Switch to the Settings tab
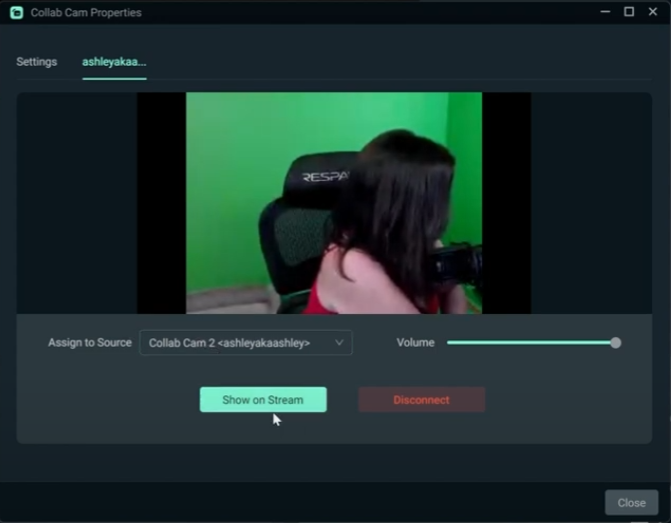The image size is (671, 523). click(x=36, y=62)
